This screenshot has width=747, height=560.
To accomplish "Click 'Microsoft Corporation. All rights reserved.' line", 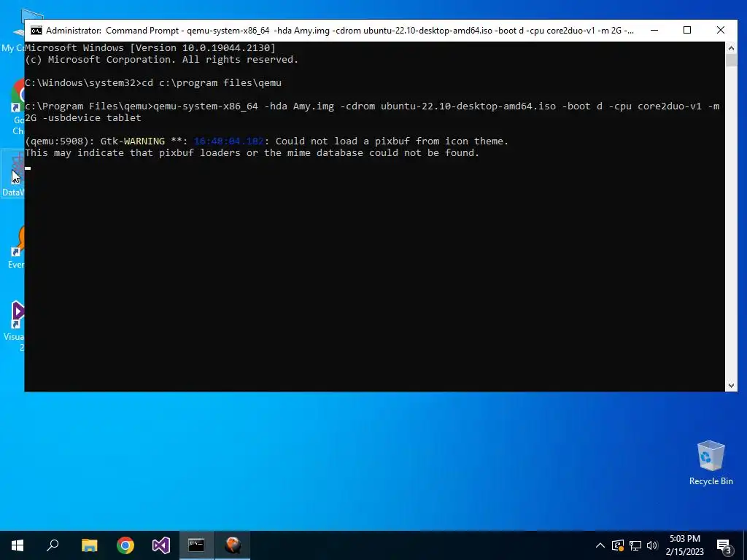I will click(x=161, y=60).
